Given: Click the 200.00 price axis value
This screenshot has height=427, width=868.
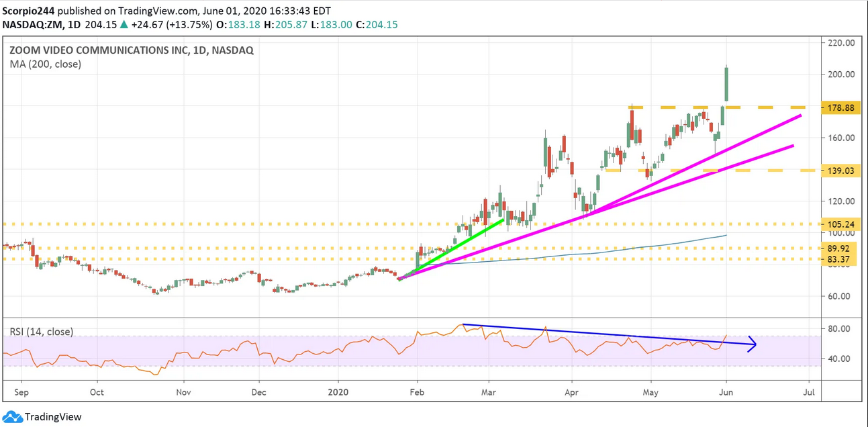Looking at the screenshot, I should pos(842,74).
